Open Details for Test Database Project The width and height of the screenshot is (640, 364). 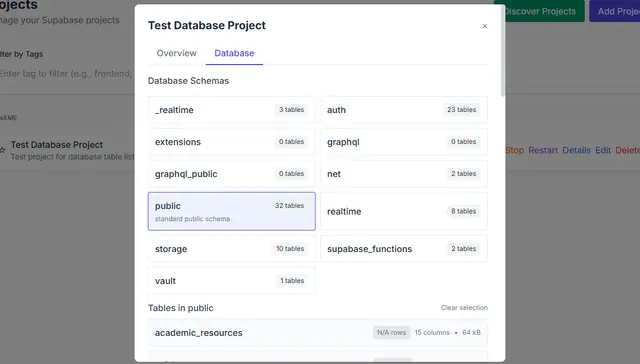pyautogui.click(x=576, y=150)
